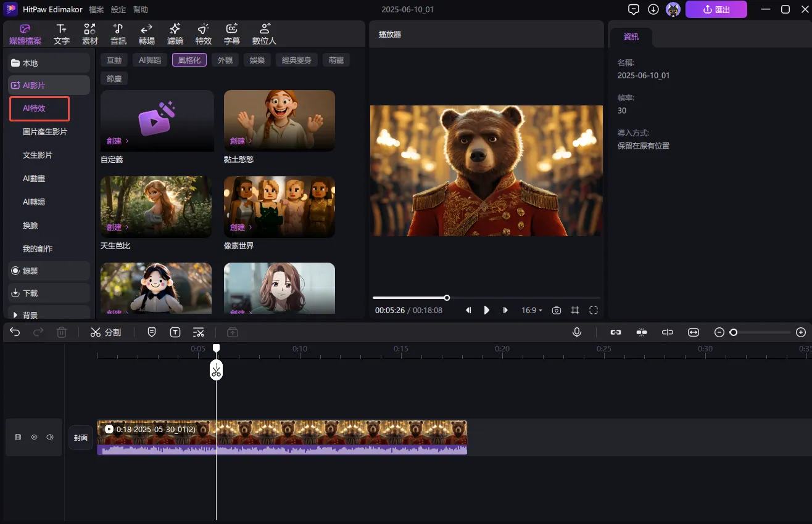Click the player progress bar
Image resolution: width=812 pixels, height=524 pixels.
[486, 298]
